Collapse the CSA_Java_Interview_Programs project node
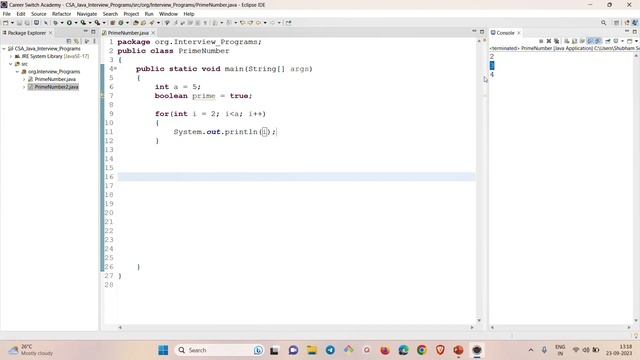 pos(4,49)
